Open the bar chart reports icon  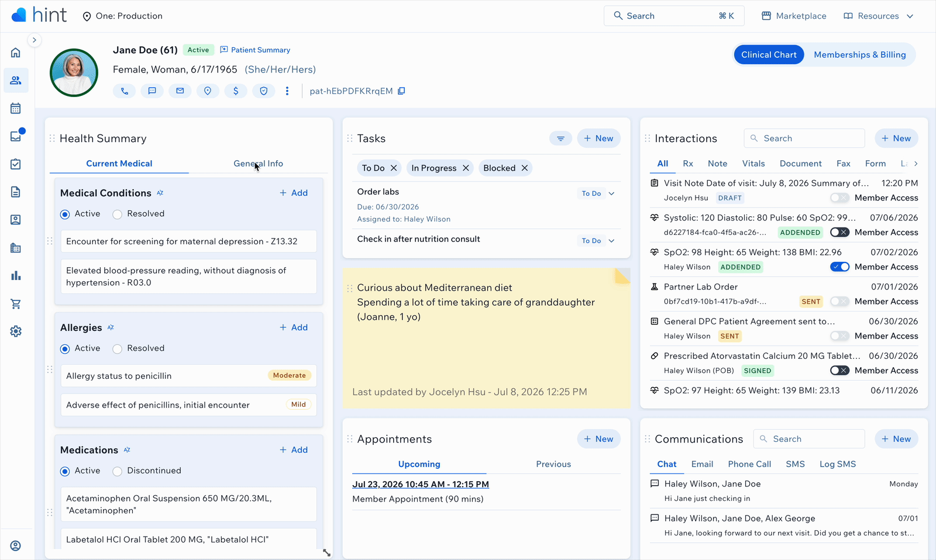point(16,275)
